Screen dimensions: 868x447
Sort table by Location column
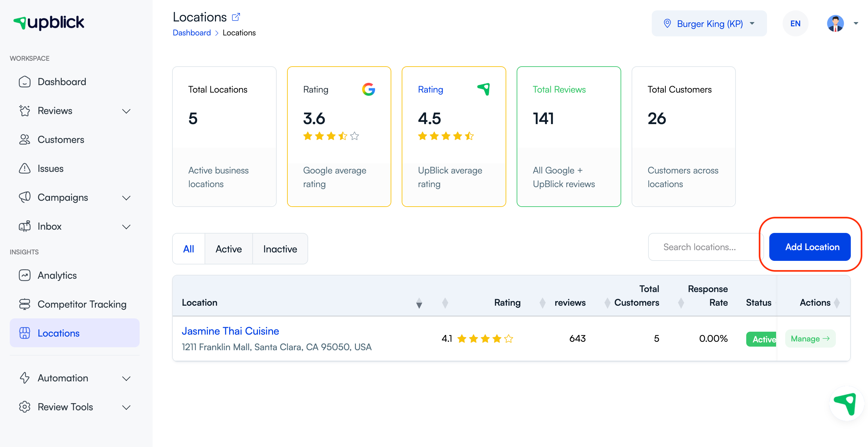click(419, 303)
